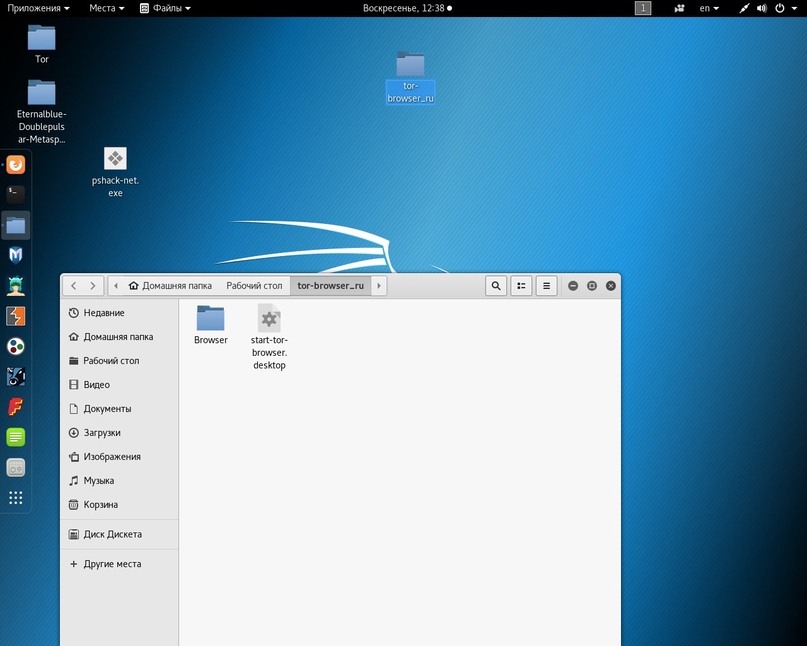
Task: Open the Files manager dock icon
Action: tap(16, 225)
